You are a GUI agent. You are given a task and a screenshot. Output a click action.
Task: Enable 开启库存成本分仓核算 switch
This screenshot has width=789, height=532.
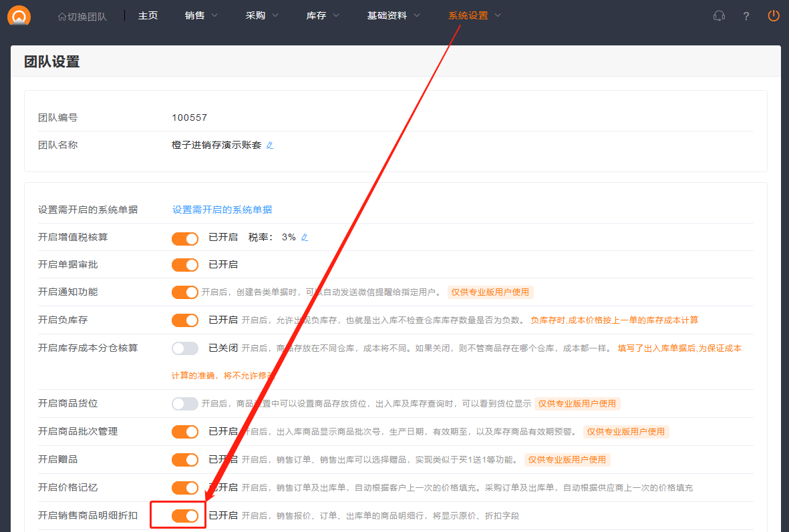tap(185, 348)
